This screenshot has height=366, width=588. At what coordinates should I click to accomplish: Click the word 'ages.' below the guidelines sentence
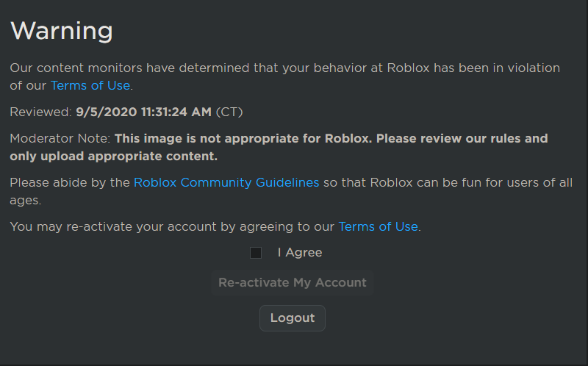(26, 200)
